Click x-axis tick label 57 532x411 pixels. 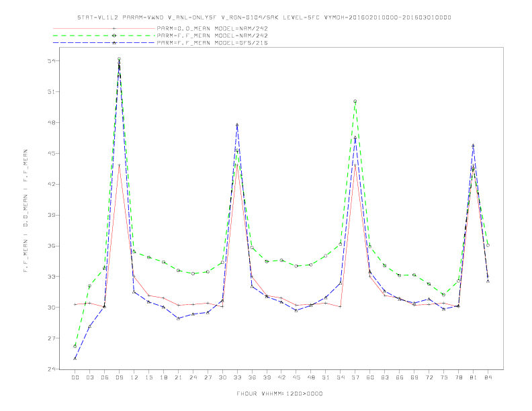click(355, 377)
